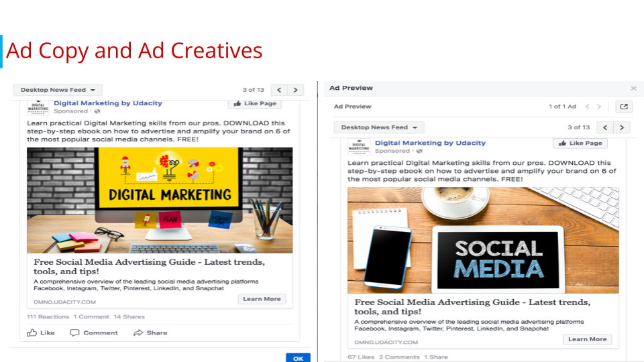Click Learn More on Digital Marketing ad

(x=262, y=299)
